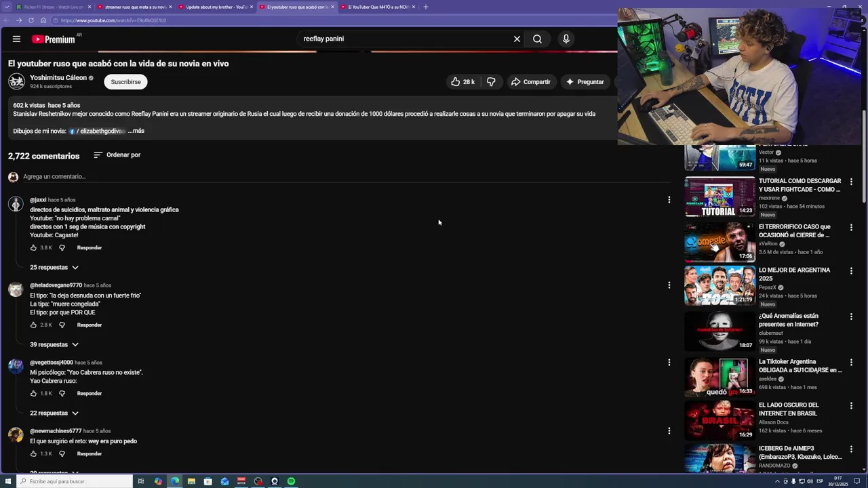Image resolution: width=868 pixels, height=488 pixels.
Task: Expand 25 respuestas replies
Action: tap(54, 267)
